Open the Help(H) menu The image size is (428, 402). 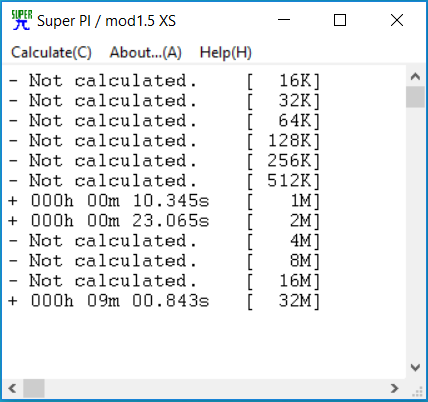coord(226,53)
